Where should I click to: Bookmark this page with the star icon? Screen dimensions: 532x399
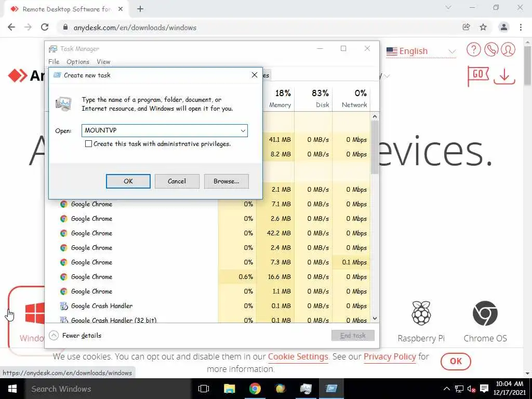pos(483,28)
